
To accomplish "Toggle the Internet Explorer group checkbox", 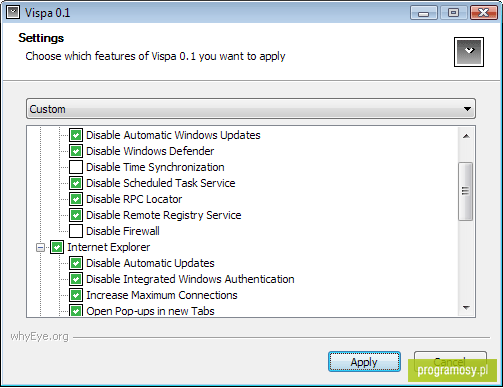I will tap(57, 247).
